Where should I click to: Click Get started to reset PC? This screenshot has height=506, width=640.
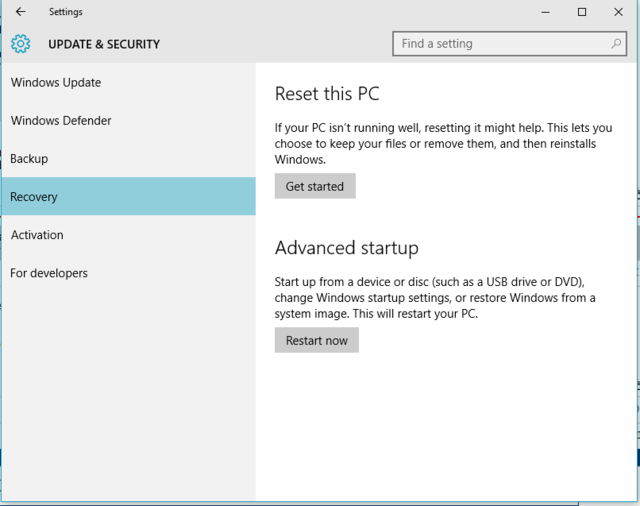[315, 186]
